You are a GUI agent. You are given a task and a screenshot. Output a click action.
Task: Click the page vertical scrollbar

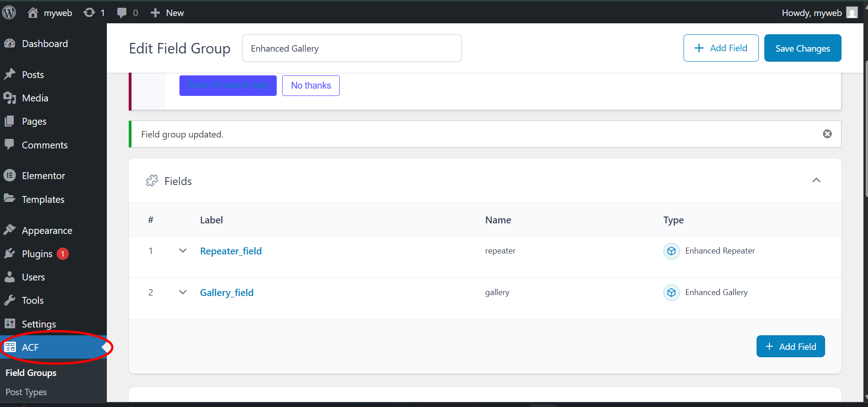coord(866,128)
